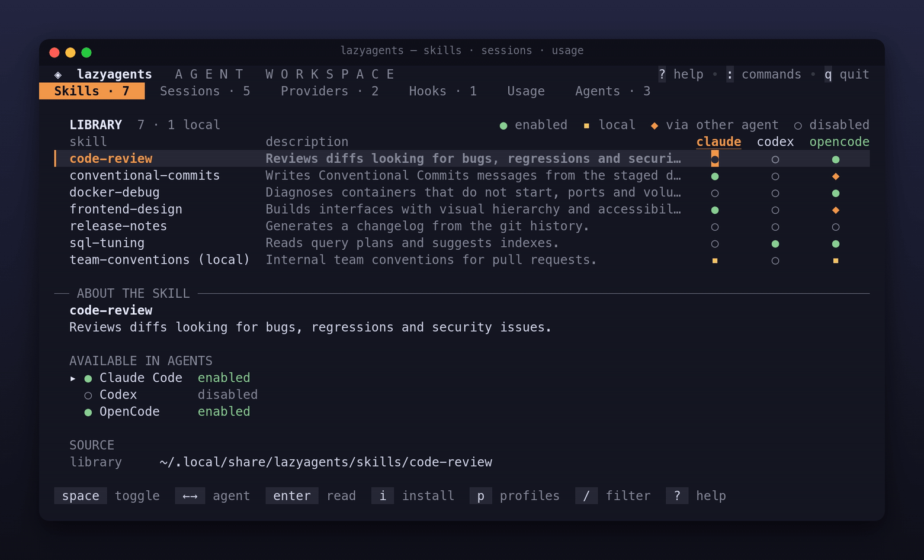The width and height of the screenshot is (924, 560).
Task: Click the disabled legend circle icon
Action: point(798,125)
